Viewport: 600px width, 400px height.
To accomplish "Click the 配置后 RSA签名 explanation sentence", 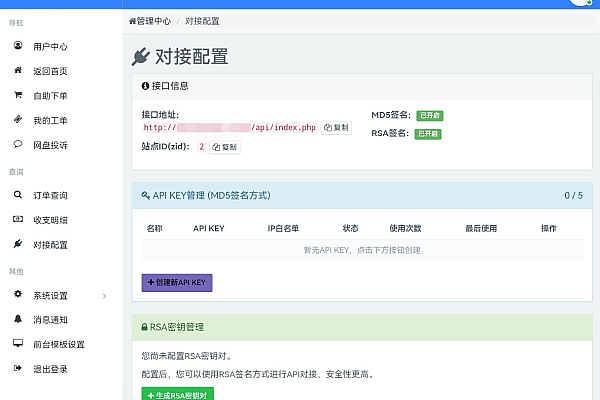I will click(258, 374).
